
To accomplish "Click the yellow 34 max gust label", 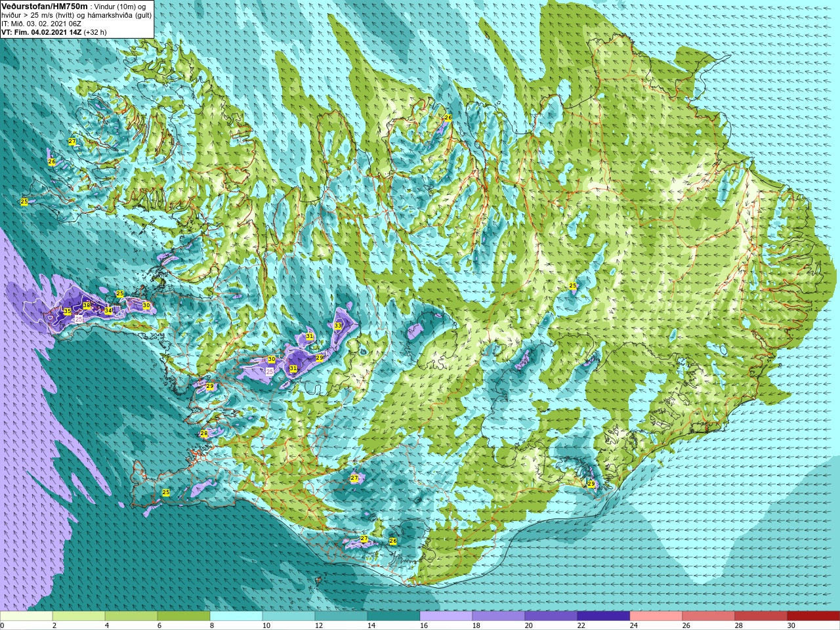I will (108, 310).
